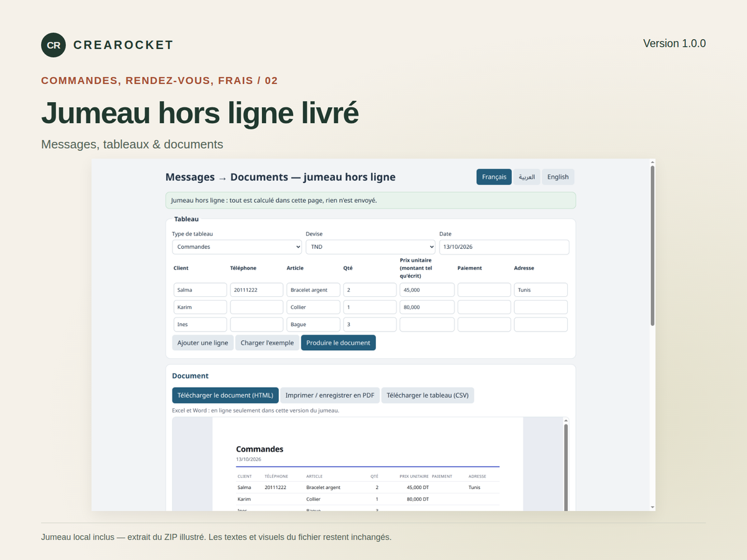Click the Adresse field containing Tunis
Image resolution: width=747 pixels, height=560 pixels.
541,290
